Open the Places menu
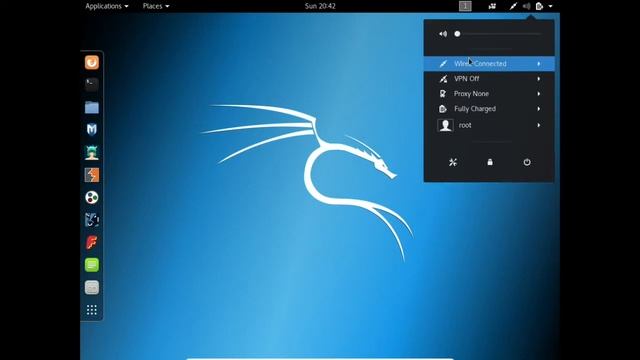640x360 pixels. pyautogui.click(x=156, y=6)
